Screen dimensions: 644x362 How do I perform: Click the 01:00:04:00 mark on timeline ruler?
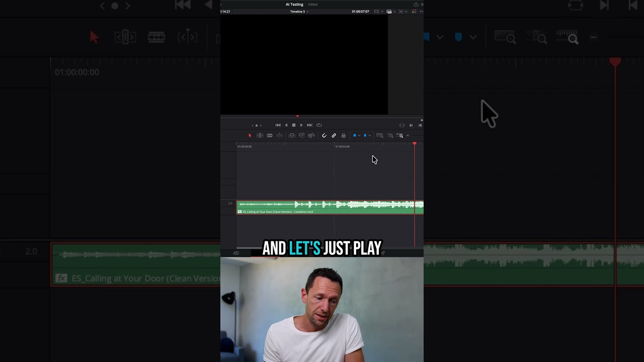(342, 146)
